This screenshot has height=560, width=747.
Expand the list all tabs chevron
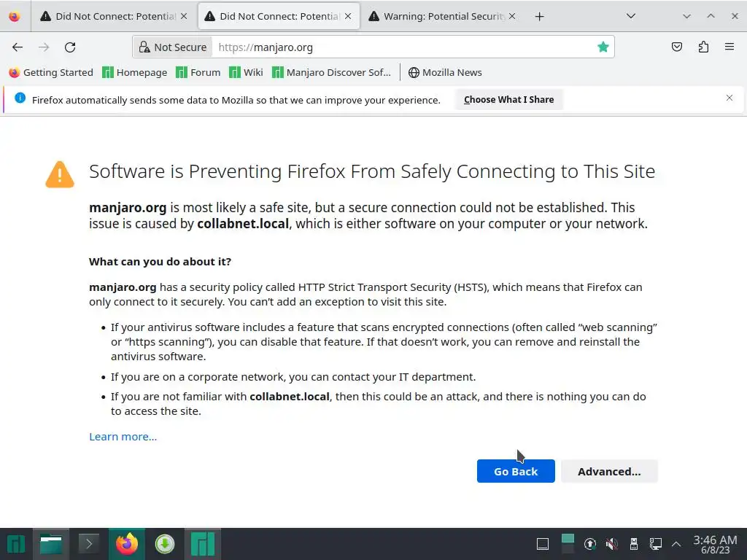(x=631, y=16)
